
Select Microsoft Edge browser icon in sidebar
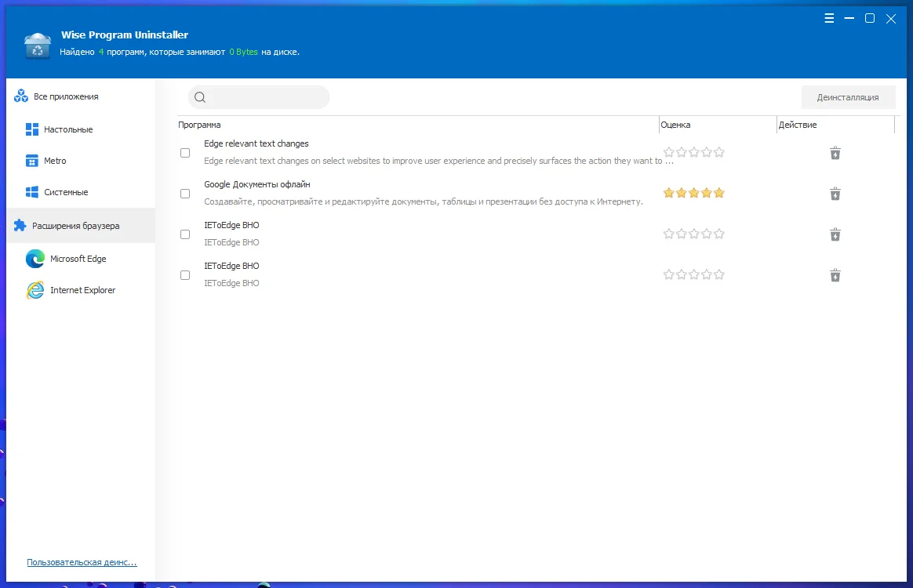[35, 259]
